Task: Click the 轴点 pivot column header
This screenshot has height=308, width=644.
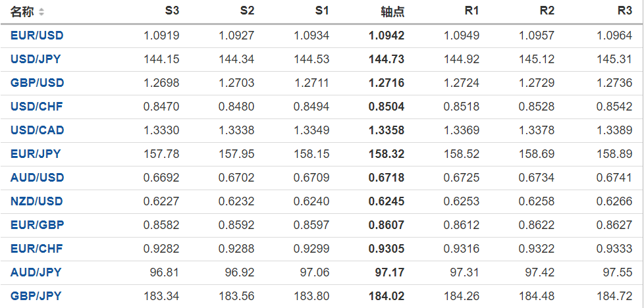Action: 392,12
